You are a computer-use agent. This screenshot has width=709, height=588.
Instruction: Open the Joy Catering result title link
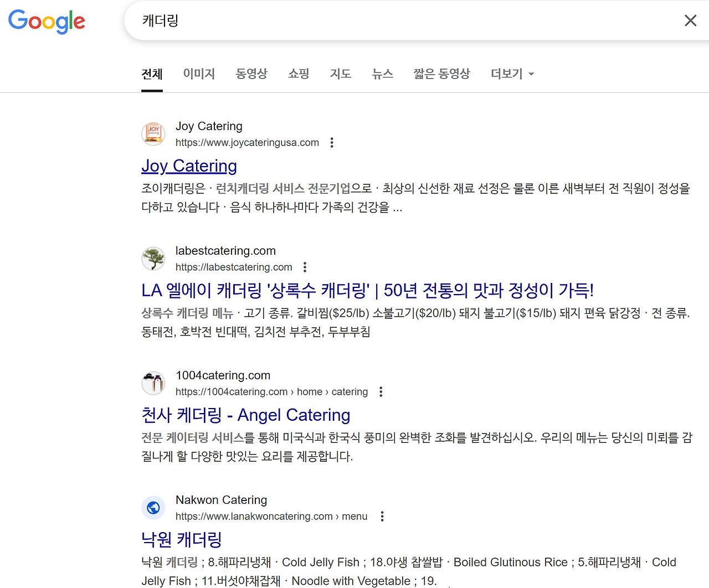pos(189,166)
